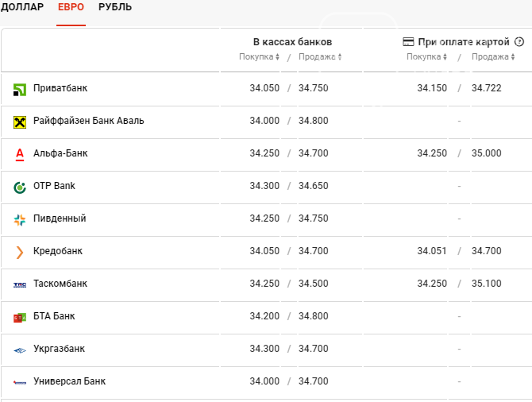Click the OTP Bank green circle logo
Viewport: 532px width, 402px height.
coord(20,187)
